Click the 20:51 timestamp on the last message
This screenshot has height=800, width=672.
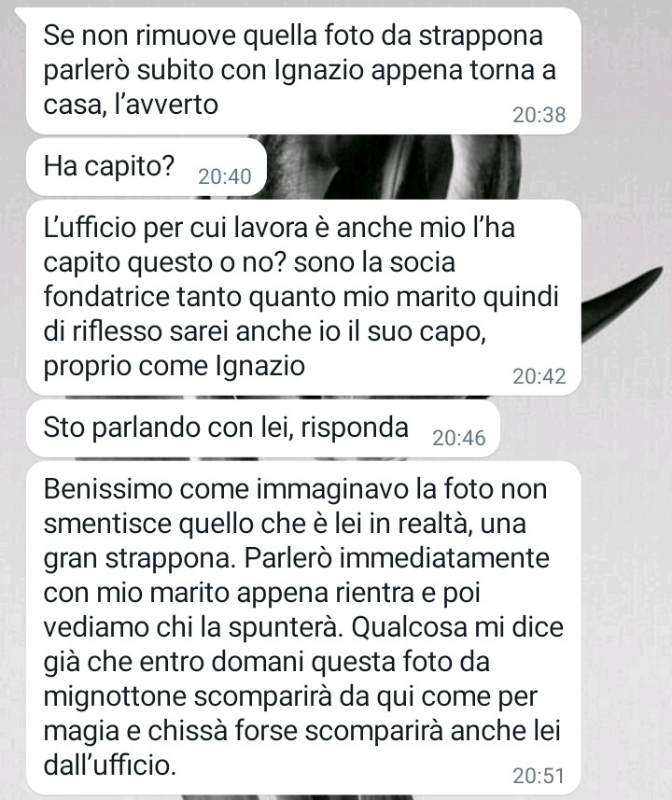click(x=539, y=776)
